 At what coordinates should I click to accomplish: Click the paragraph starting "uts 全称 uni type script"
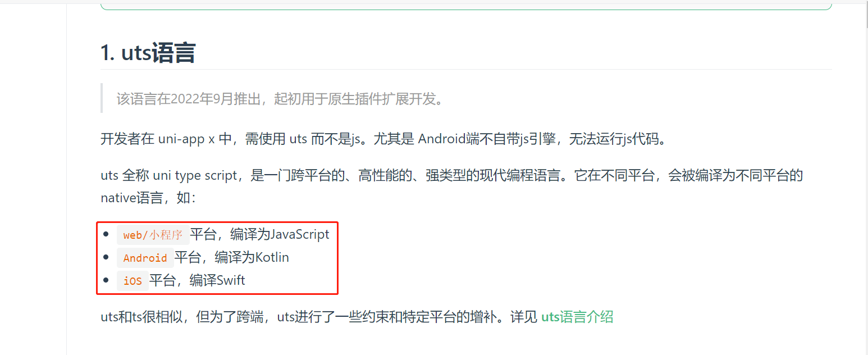pyautogui.click(x=452, y=186)
